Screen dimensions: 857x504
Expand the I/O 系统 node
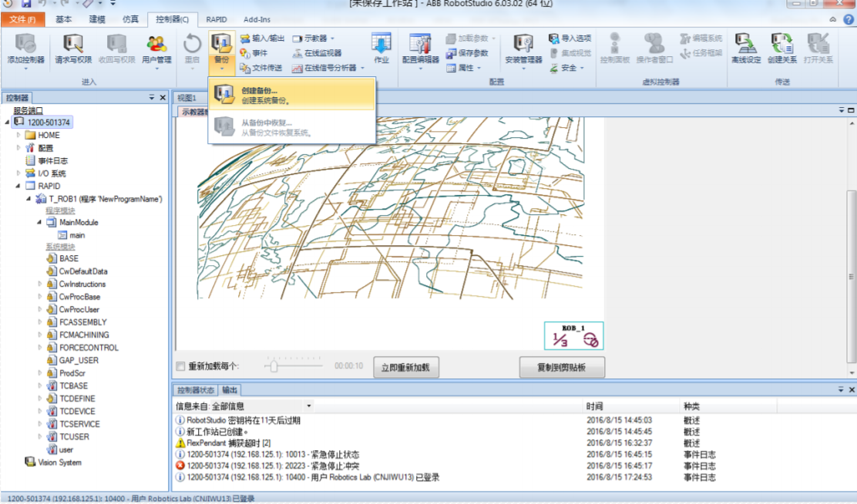click(x=18, y=173)
